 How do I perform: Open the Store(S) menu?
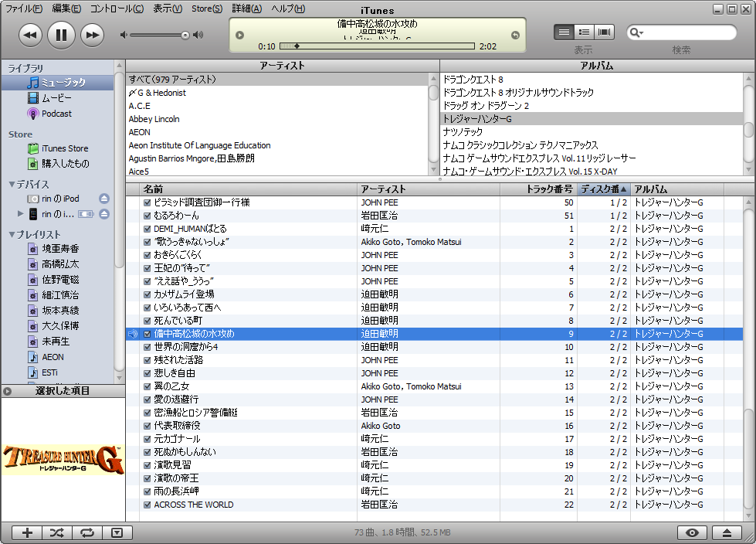coord(207,8)
